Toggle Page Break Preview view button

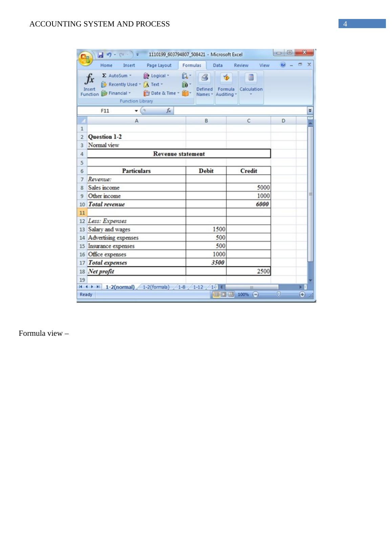(231, 294)
